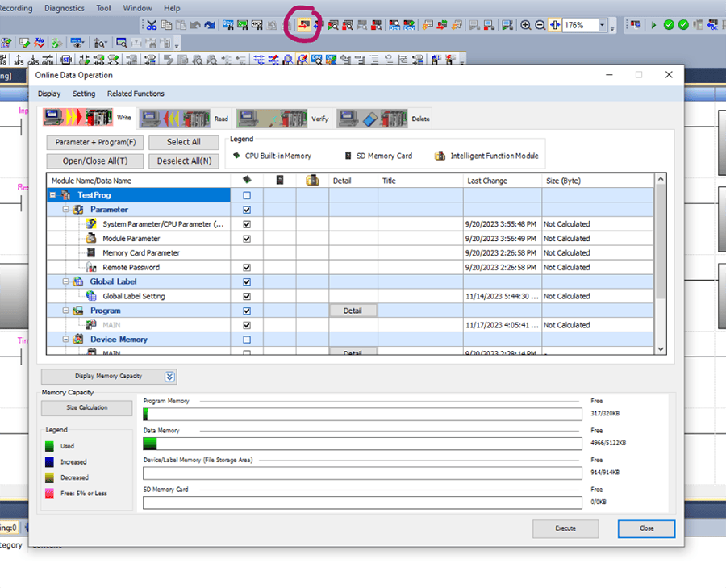This screenshot has width=726, height=588.
Task: Click the Zoom Out magnifier icon
Action: point(540,25)
